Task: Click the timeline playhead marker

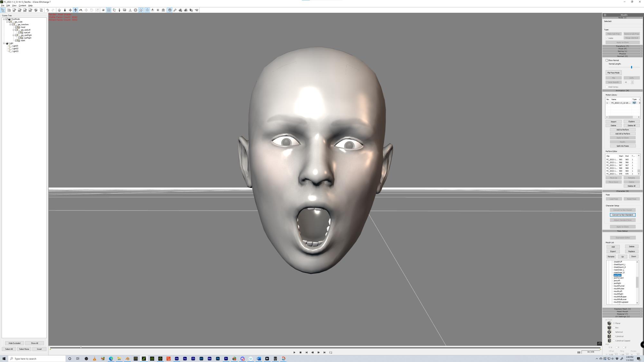Action: click(x=81, y=348)
